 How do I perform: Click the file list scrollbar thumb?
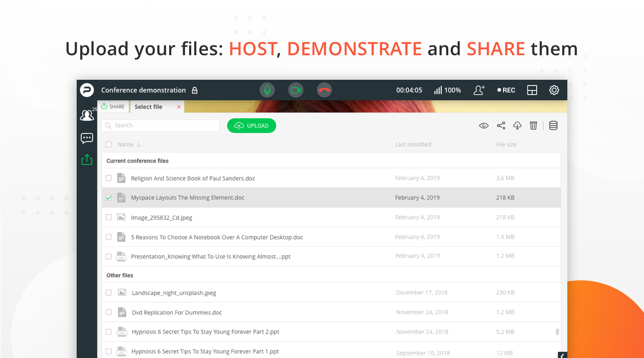click(x=558, y=331)
